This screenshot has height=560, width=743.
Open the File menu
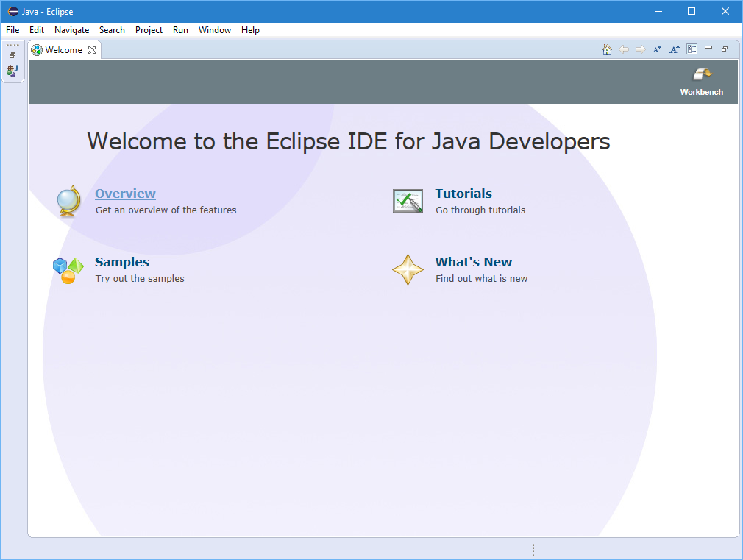click(x=13, y=30)
